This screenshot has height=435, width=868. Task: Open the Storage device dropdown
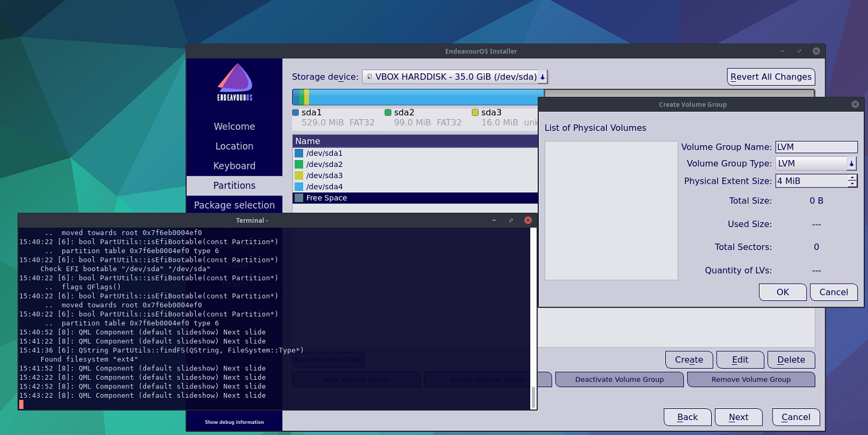coord(541,76)
